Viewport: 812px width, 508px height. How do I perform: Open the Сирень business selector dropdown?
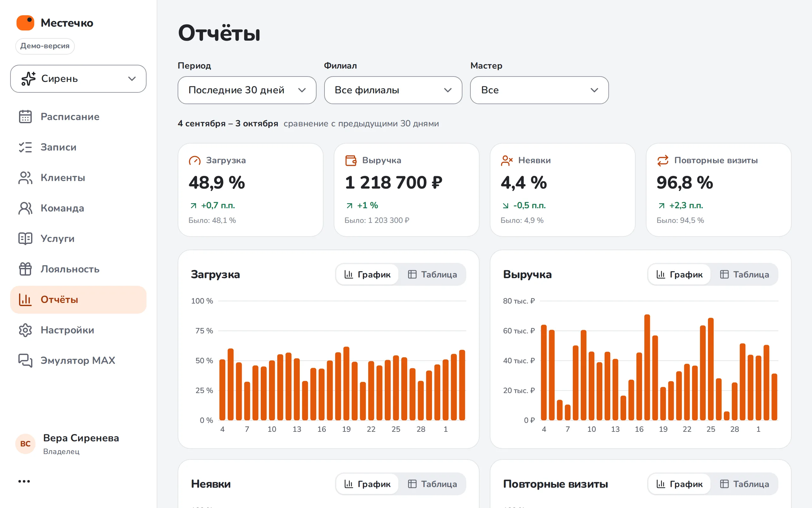coord(78,79)
